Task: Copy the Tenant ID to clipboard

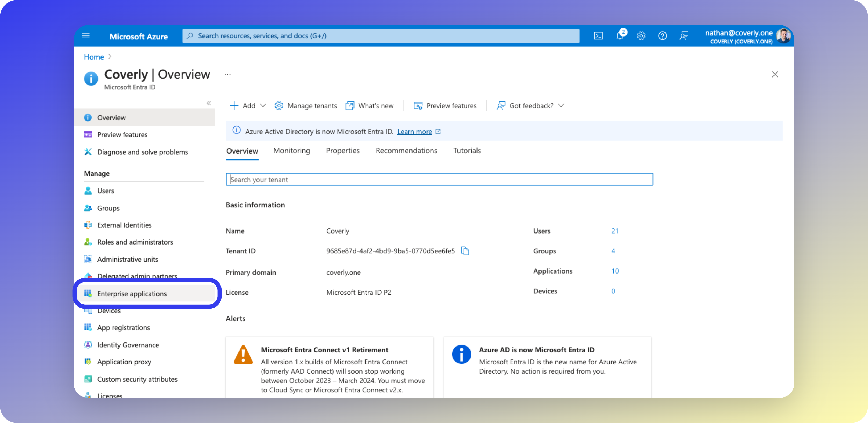Action: [465, 251]
